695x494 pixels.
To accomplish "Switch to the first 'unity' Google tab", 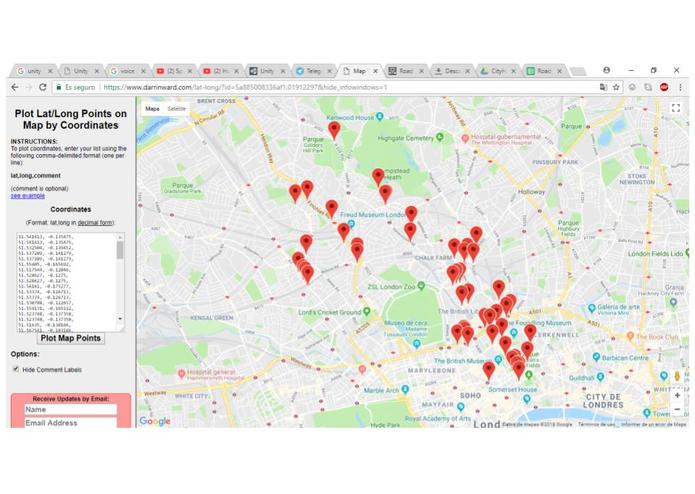I will point(34,71).
